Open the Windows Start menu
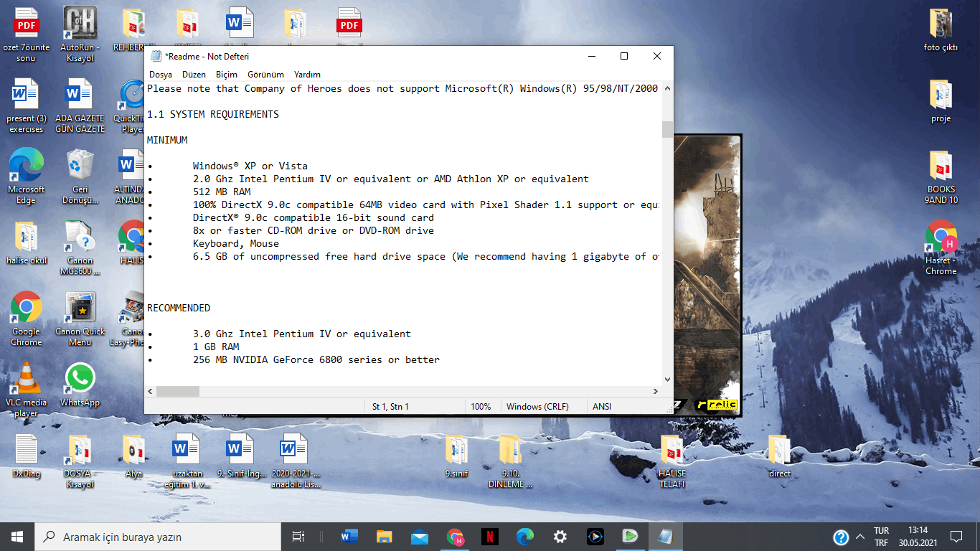Screen dimensions: 980x551 click(x=17, y=537)
